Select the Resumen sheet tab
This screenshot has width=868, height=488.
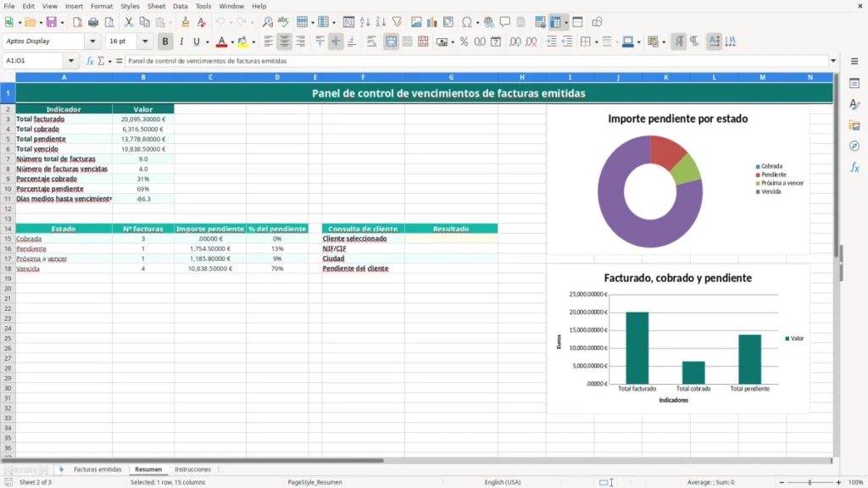point(148,469)
